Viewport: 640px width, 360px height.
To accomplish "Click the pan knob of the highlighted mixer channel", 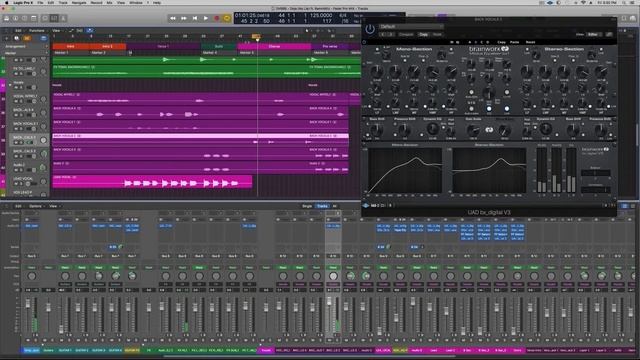I will coord(333,276).
